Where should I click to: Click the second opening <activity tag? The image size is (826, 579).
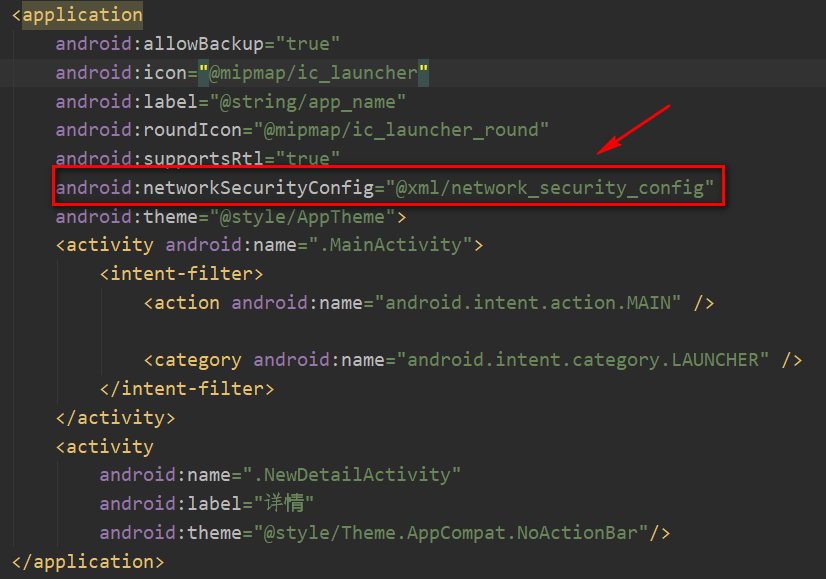[105, 447]
